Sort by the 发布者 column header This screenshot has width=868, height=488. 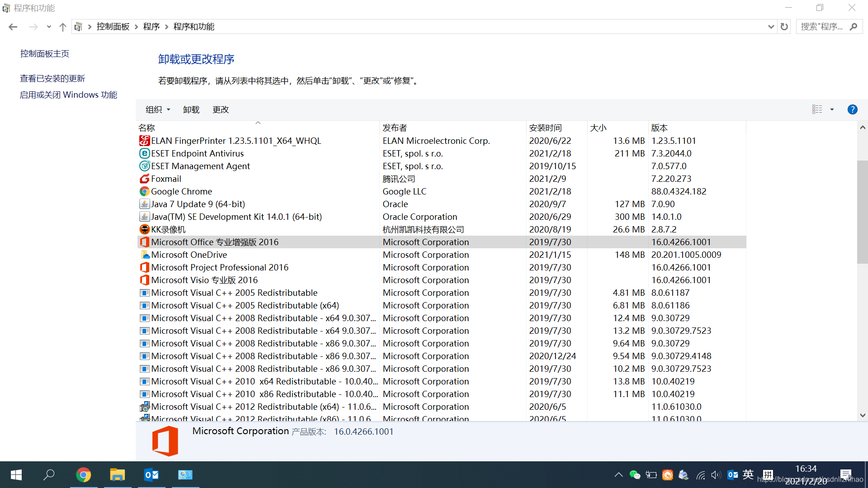point(453,128)
